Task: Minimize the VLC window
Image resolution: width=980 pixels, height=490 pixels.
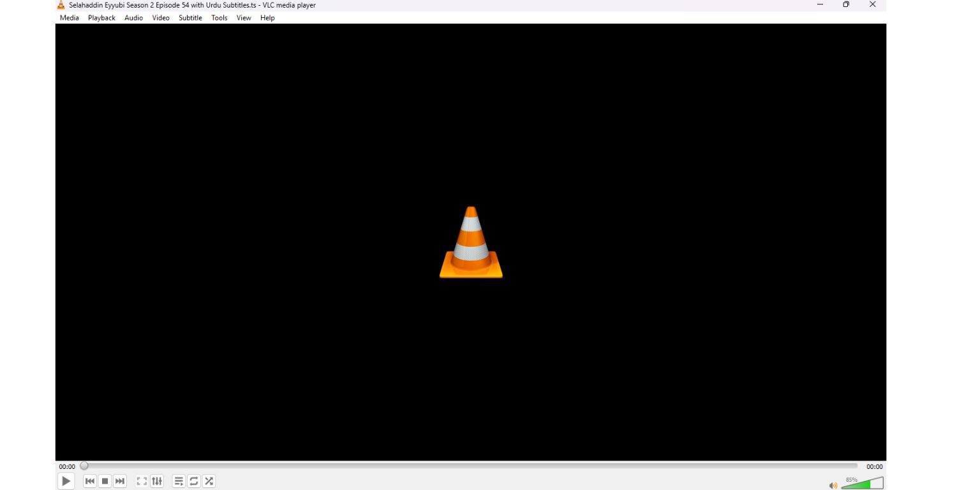Action: click(x=820, y=5)
